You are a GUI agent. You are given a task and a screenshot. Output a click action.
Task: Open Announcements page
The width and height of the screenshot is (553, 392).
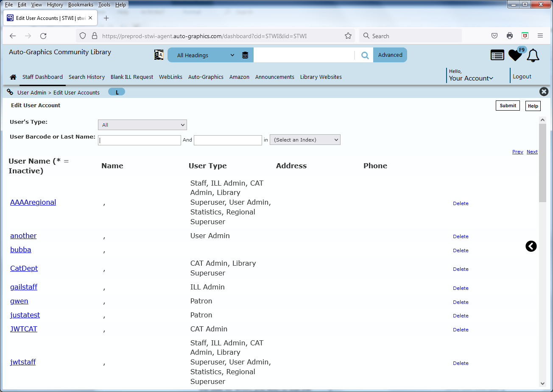pos(275,77)
